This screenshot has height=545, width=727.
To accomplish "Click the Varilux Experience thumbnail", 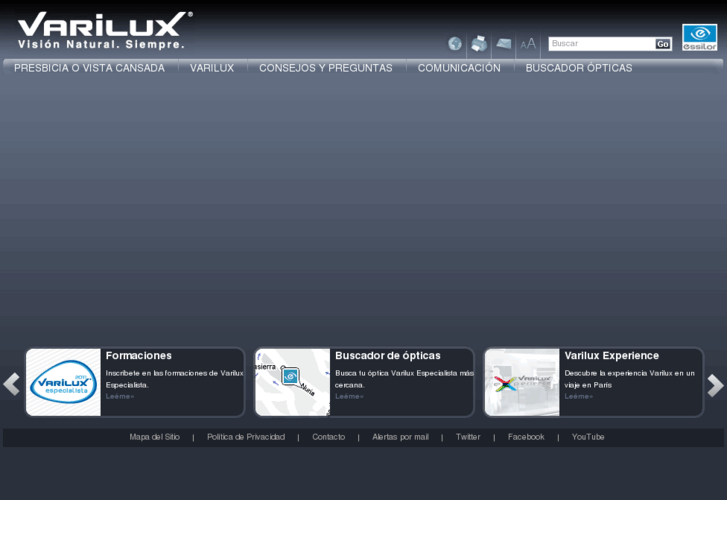I will pyautogui.click(x=522, y=382).
